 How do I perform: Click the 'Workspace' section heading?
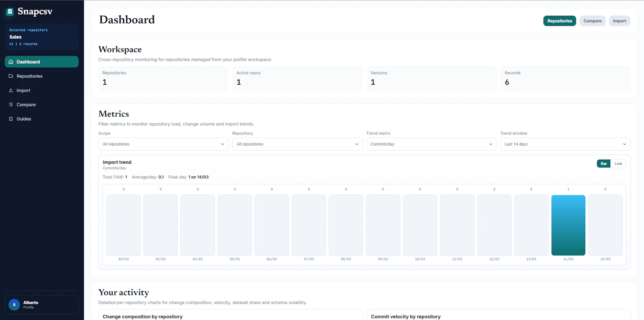(120, 50)
